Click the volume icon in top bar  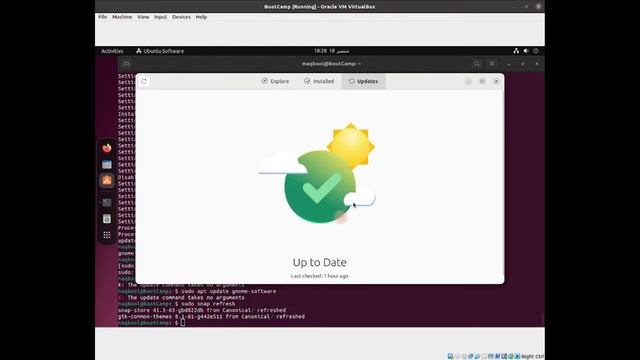click(x=526, y=51)
